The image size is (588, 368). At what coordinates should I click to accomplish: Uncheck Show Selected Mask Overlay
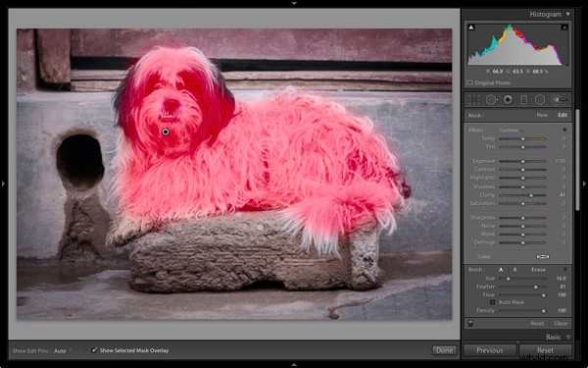click(x=94, y=350)
